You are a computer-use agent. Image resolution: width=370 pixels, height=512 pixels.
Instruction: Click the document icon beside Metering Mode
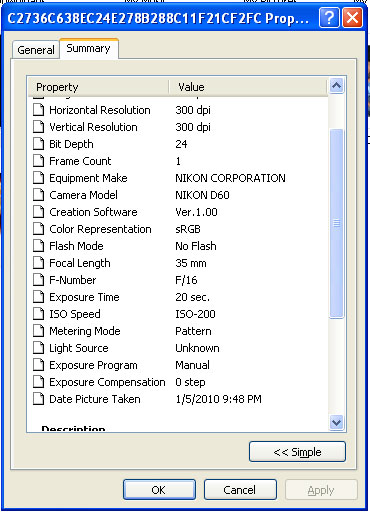tap(39, 331)
